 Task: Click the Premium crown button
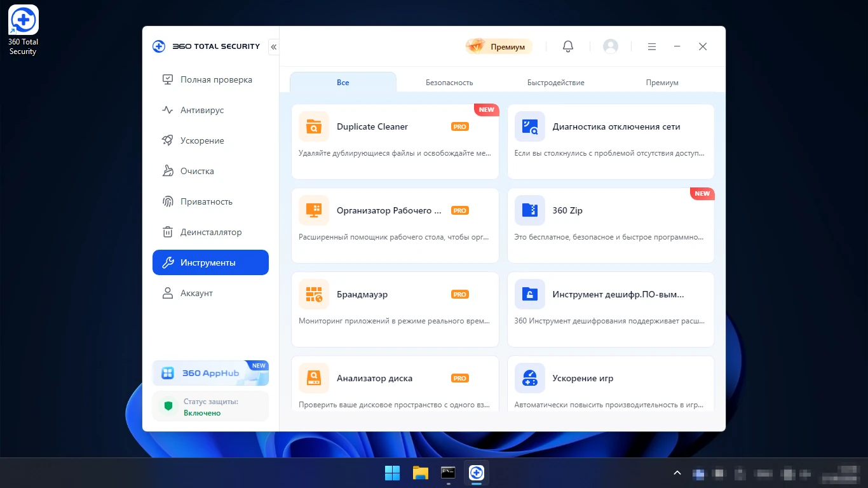(x=499, y=46)
